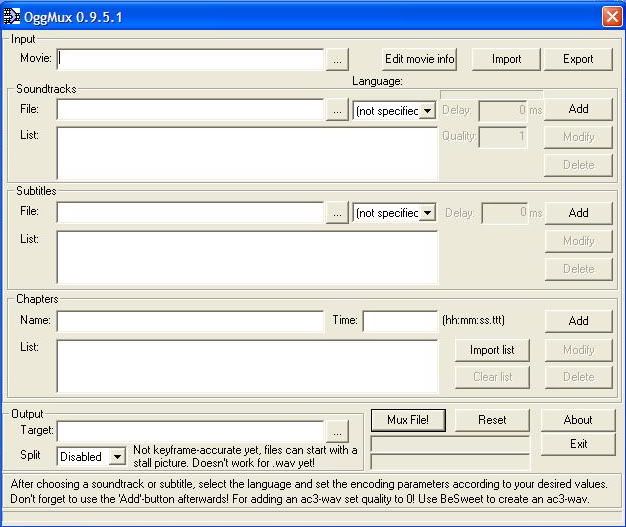The width and height of the screenshot is (626, 527).
Task: Click the Subtitles Delay field
Action: coord(505,213)
